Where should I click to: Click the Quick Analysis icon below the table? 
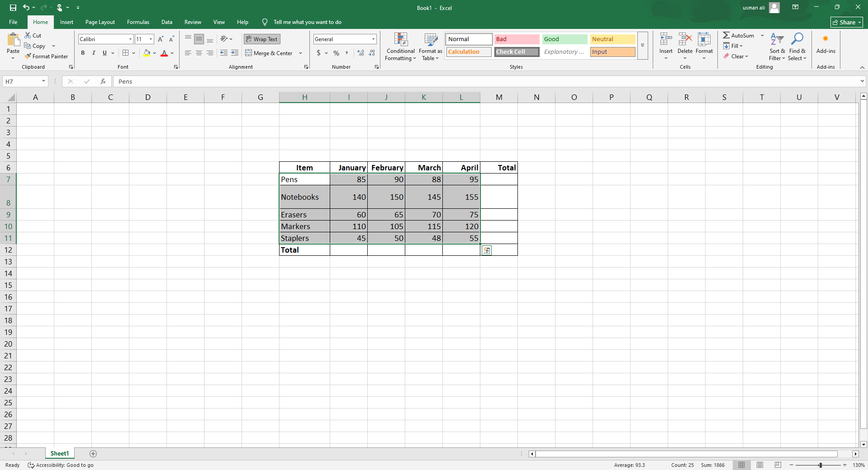point(487,250)
